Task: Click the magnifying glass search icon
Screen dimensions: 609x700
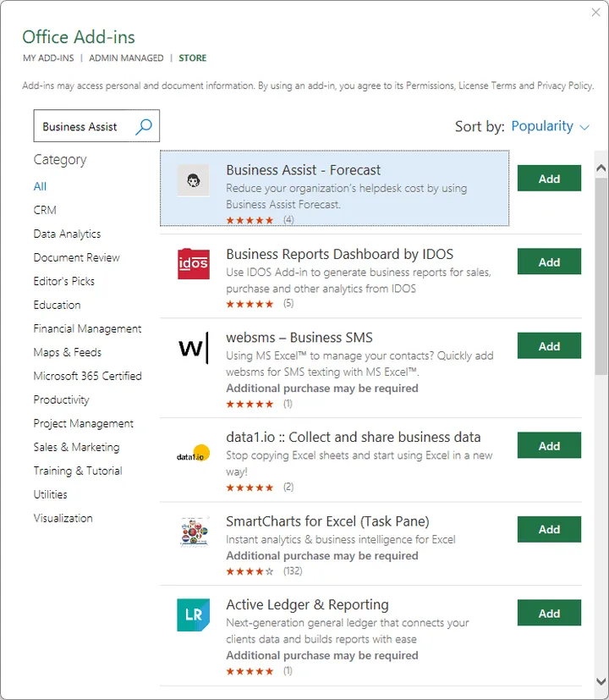Action: pyautogui.click(x=144, y=127)
